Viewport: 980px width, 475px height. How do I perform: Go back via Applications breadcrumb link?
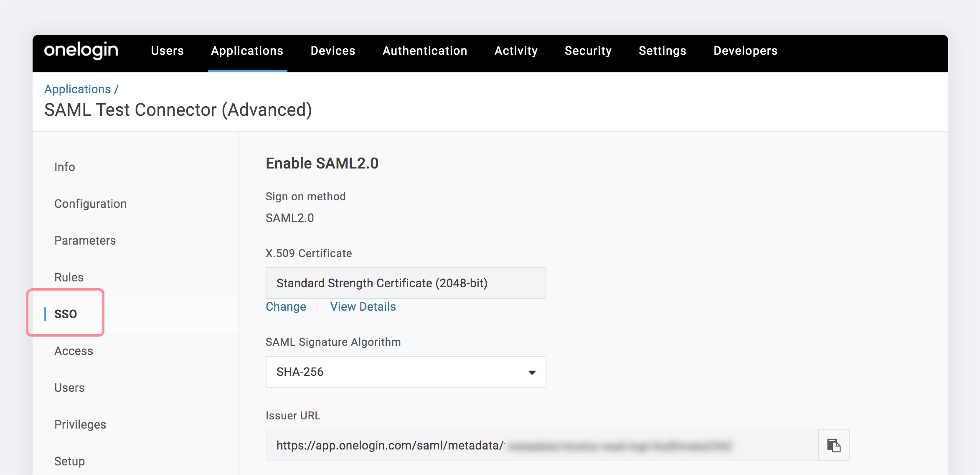[x=78, y=89]
